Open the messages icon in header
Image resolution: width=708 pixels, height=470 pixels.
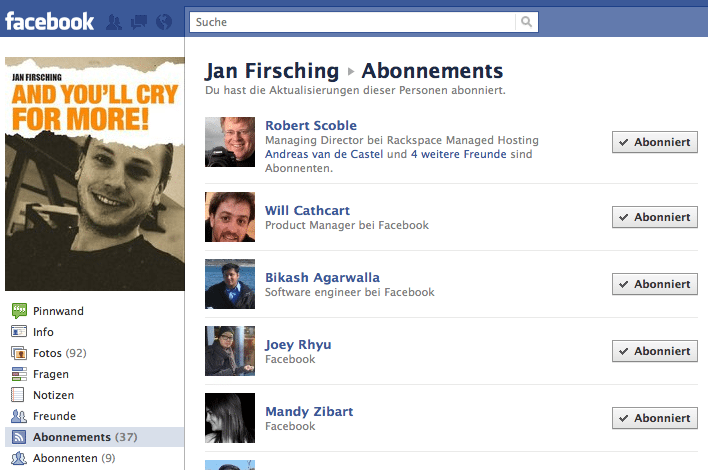tap(139, 22)
